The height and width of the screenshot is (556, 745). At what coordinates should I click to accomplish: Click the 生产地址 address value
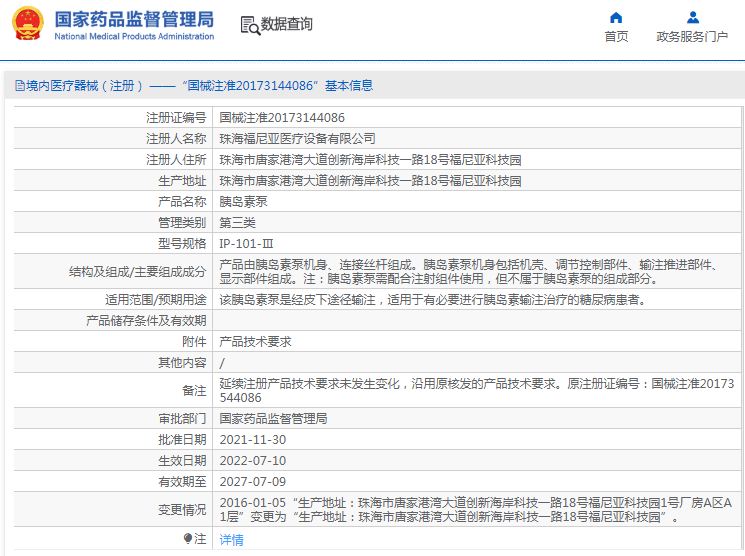pos(371,181)
